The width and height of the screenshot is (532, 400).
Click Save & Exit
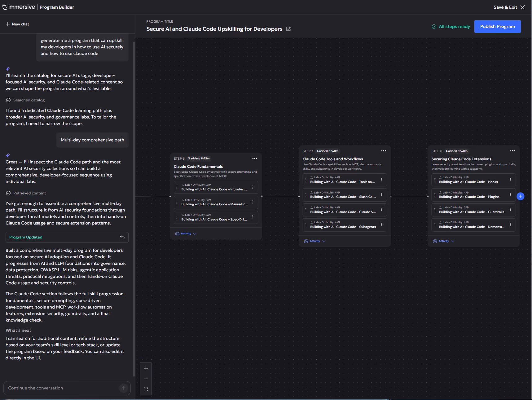[x=505, y=7]
